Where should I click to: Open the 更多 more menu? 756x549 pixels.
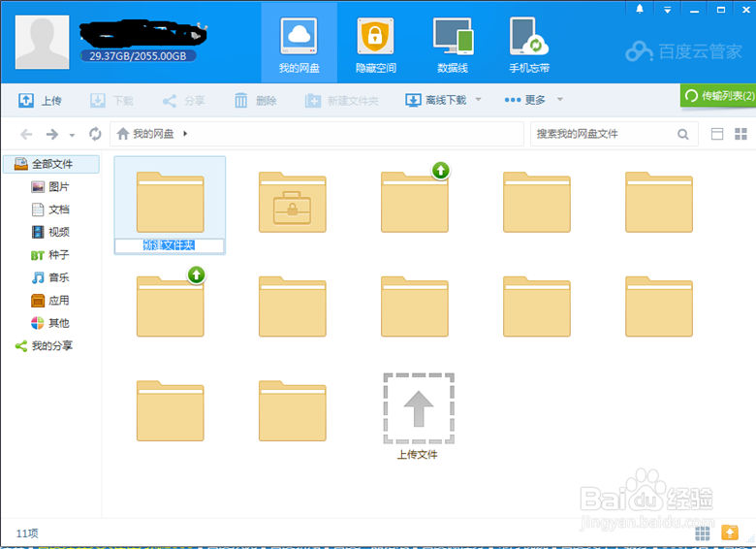pyautogui.click(x=524, y=100)
